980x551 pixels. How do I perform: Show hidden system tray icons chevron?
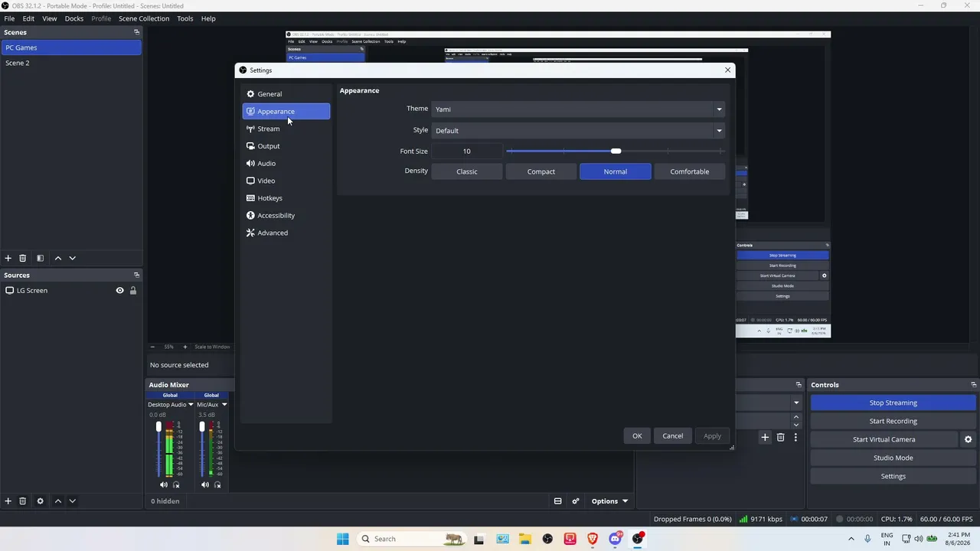pyautogui.click(x=851, y=539)
